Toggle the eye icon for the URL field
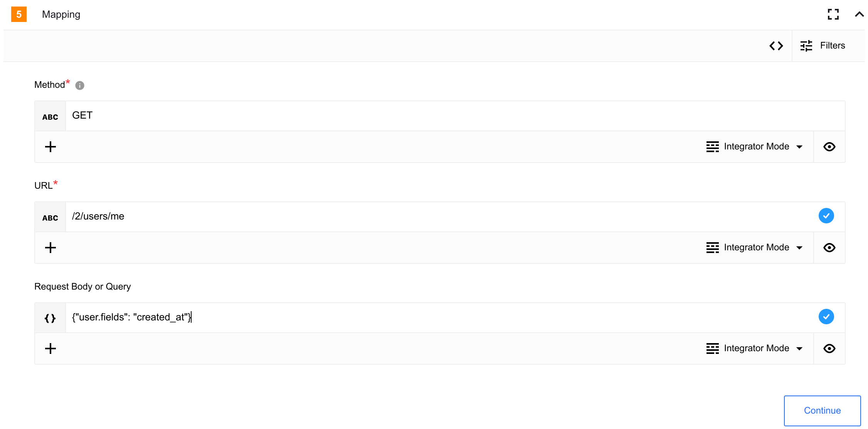Screen dimensions: 868x429 coord(829,247)
